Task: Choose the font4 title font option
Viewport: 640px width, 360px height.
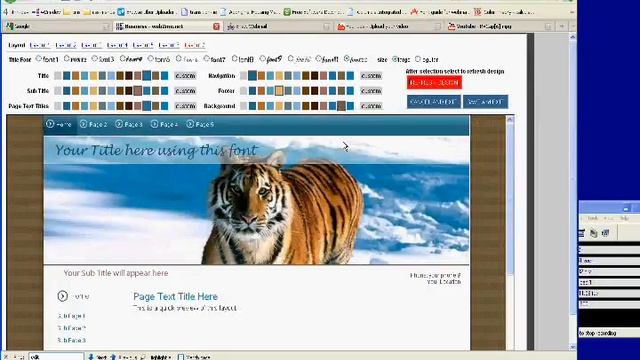Action: pyautogui.click(x=122, y=59)
